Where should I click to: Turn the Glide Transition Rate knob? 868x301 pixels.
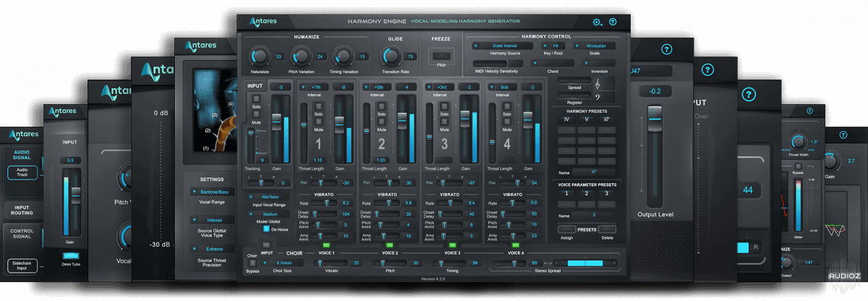[391, 56]
